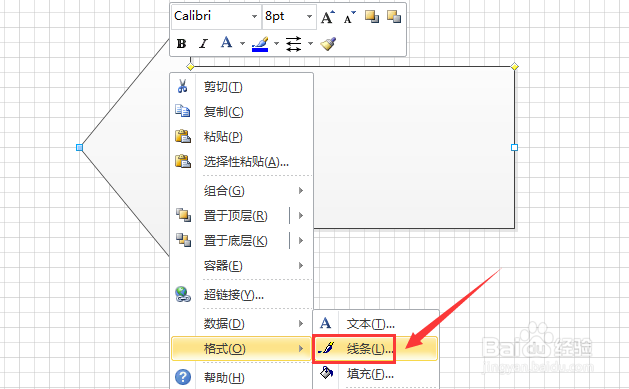The image size is (629, 389).
Task: Select 格式(O) menu entry
Action: [x=242, y=348]
